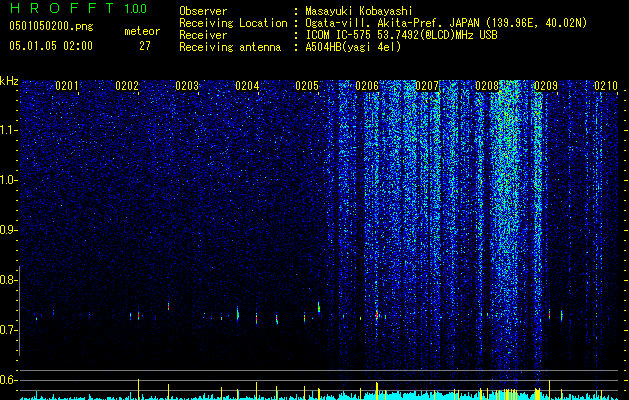Select the version number 1.0.0

point(136,8)
